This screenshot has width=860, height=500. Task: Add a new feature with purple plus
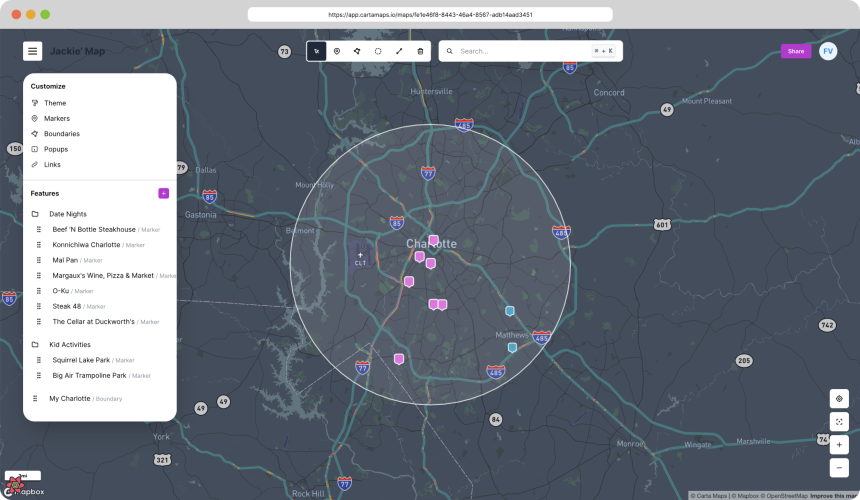pyautogui.click(x=163, y=193)
